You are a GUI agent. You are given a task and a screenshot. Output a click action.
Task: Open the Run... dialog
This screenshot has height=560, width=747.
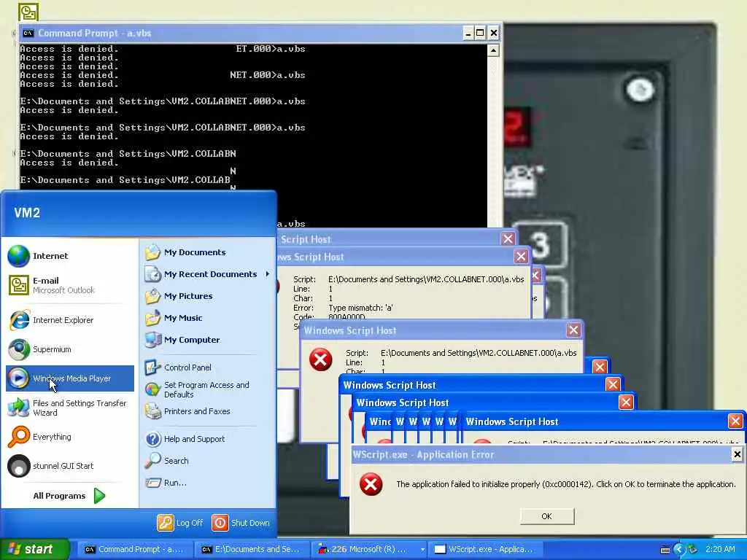coord(206,483)
